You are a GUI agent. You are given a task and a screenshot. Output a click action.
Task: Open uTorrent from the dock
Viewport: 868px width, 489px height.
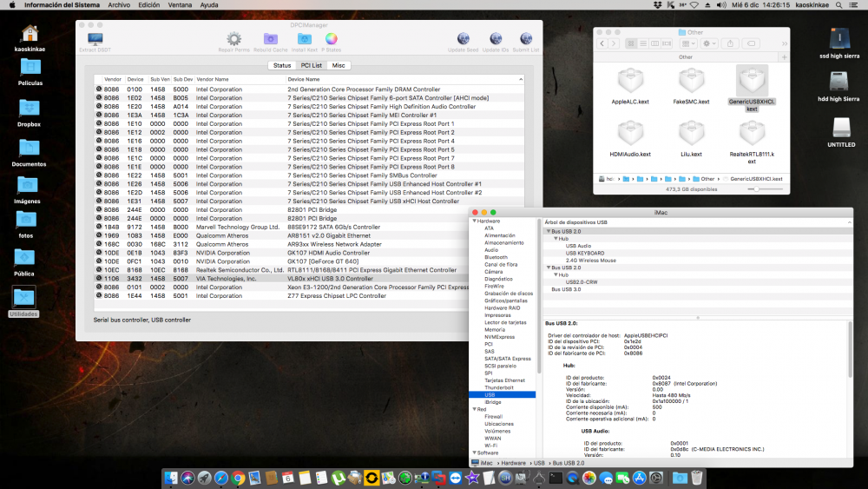coord(338,478)
